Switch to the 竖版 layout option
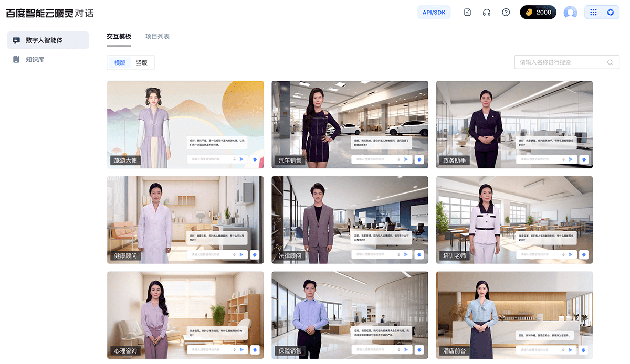Viewport: 630px width, 364px height. (x=142, y=62)
